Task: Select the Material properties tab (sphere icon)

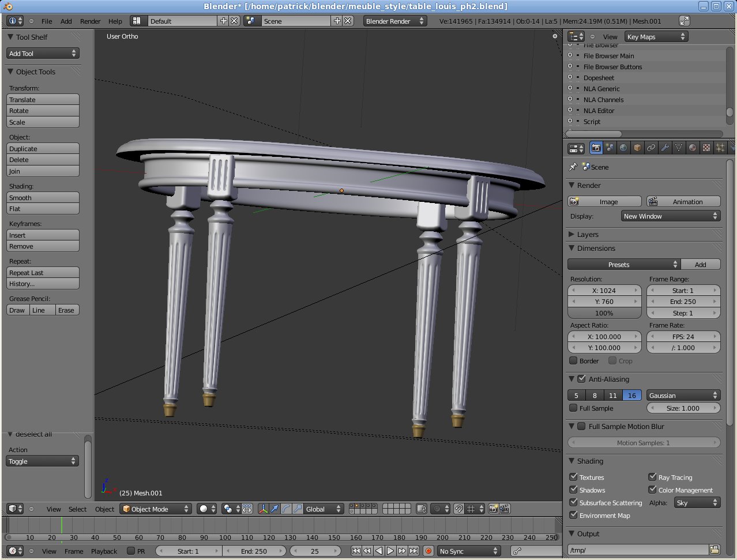Action: click(692, 148)
